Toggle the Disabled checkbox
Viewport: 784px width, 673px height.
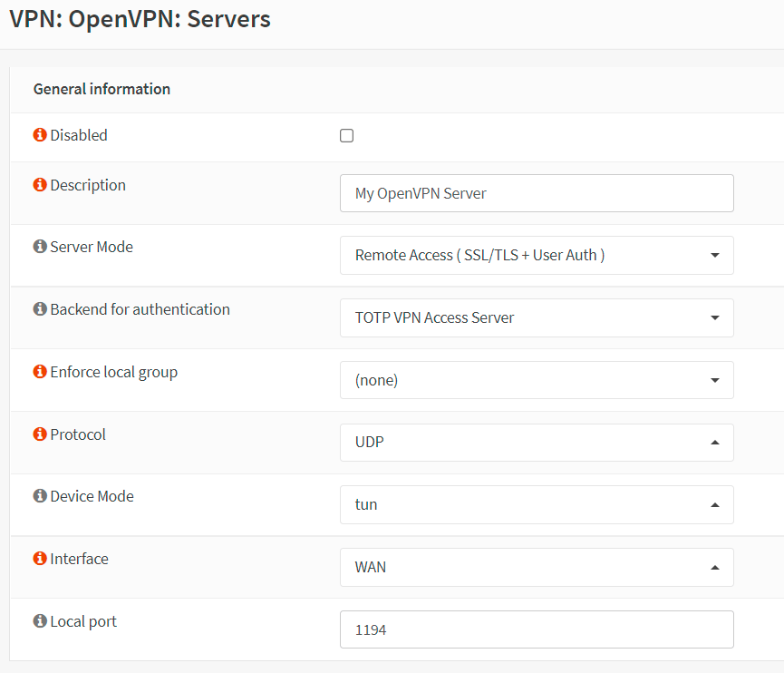(x=346, y=136)
